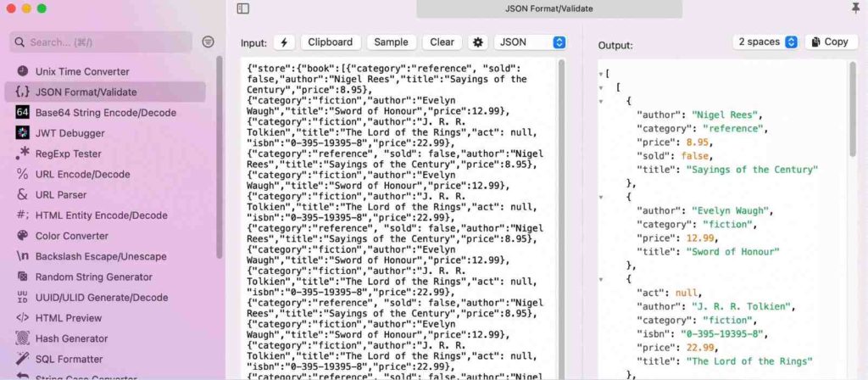Click the sidebar list scrollbar
Screen dimensions: 868x380
[220, 157]
